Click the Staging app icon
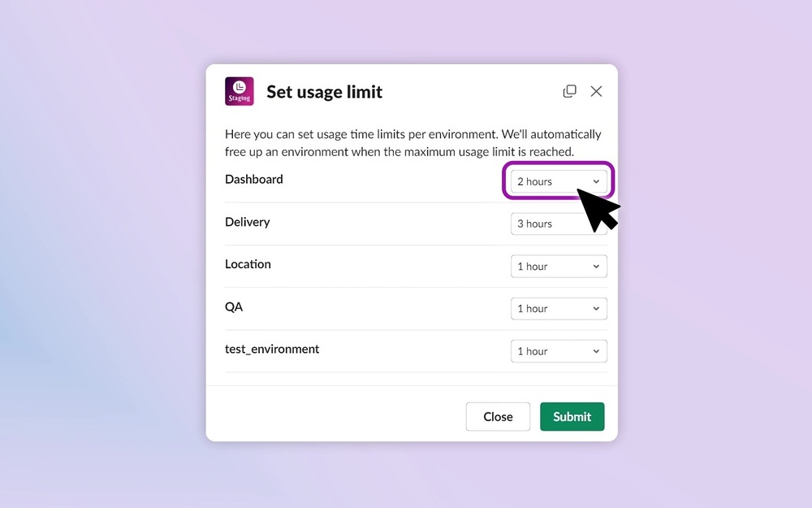This screenshot has width=812, height=508. point(240,91)
